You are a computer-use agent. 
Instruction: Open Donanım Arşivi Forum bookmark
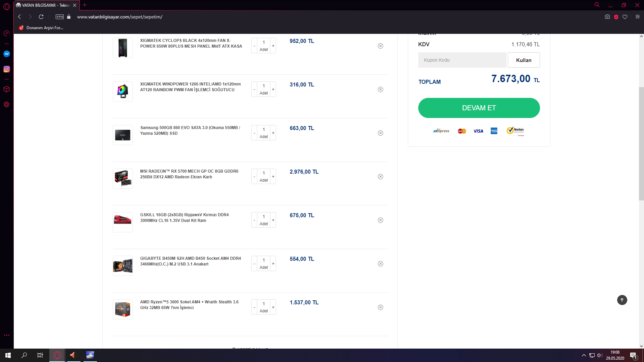[41, 28]
